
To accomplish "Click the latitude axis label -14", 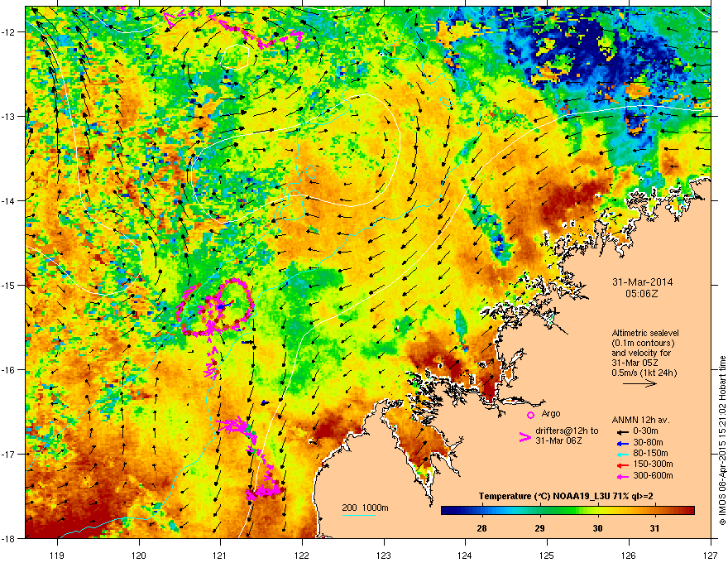I will pos(9,200).
